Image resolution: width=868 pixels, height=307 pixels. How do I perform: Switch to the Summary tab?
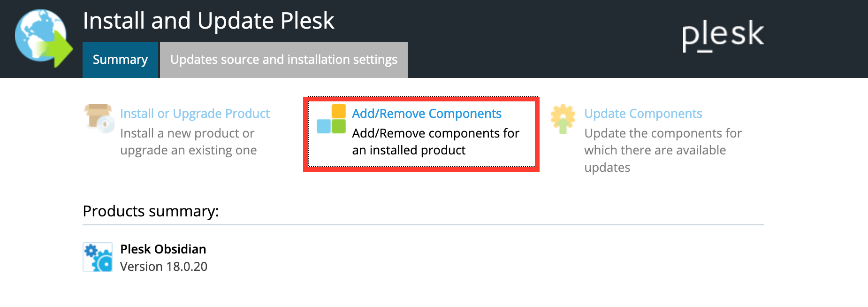pyautogui.click(x=120, y=60)
